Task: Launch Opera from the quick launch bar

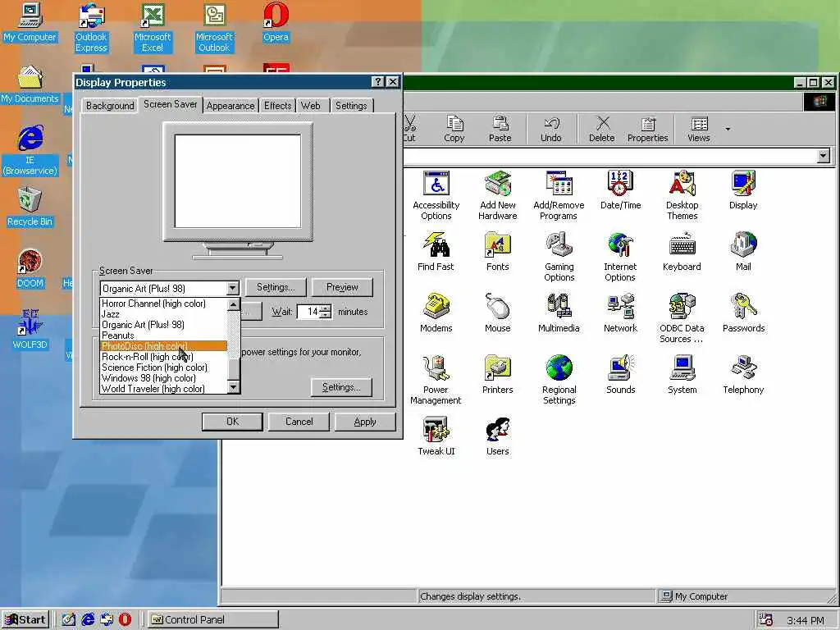Action: 125,619
